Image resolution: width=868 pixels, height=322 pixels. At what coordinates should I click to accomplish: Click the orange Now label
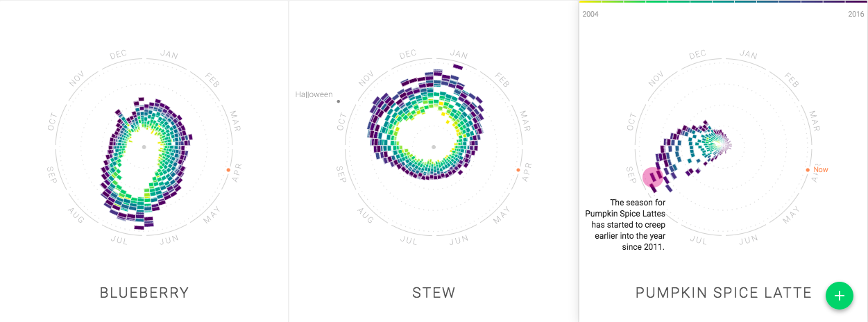point(821,170)
